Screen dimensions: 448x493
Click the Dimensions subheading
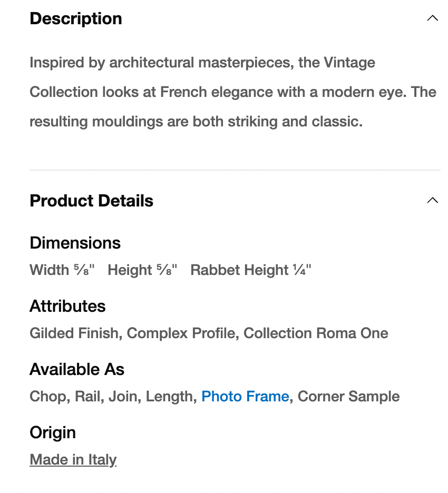(x=75, y=243)
